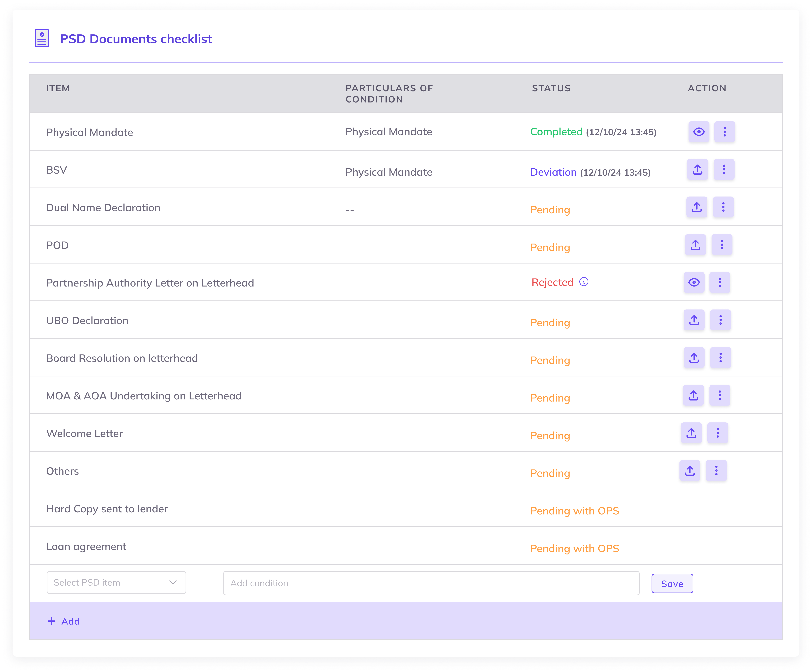This screenshot has height=672, width=812.
Task: View rejected Partnership Authority Letter document
Action: 694,282
